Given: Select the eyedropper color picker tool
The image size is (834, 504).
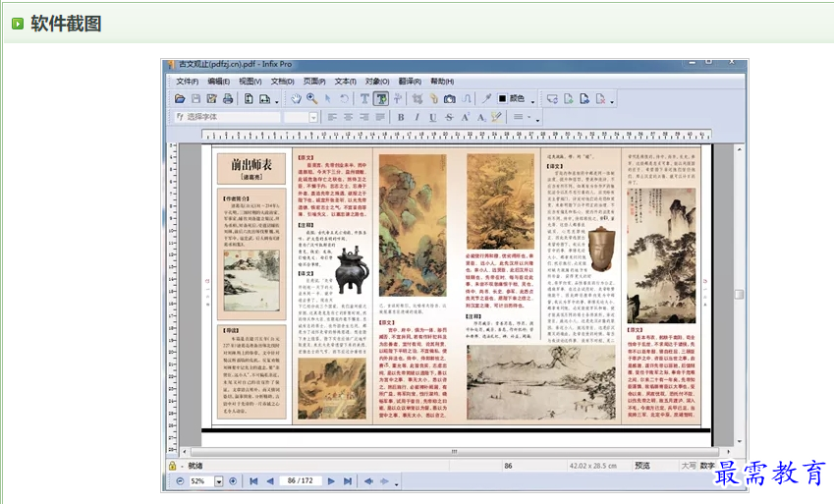Looking at the screenshot, I should [486, 99].
